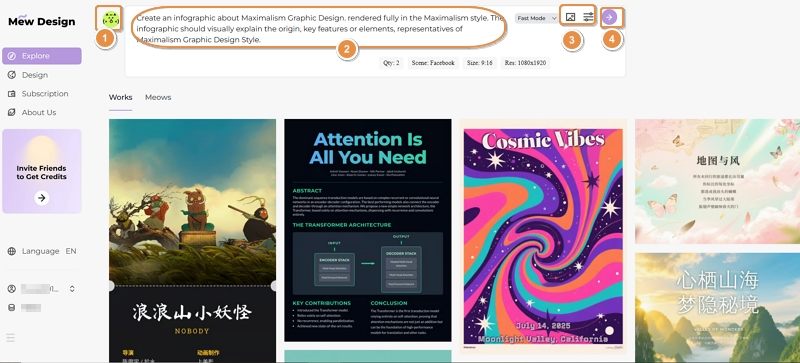Expand the account switcher chevrons
The width and height of the screenshot is (800, 363).
click(72, 288)
